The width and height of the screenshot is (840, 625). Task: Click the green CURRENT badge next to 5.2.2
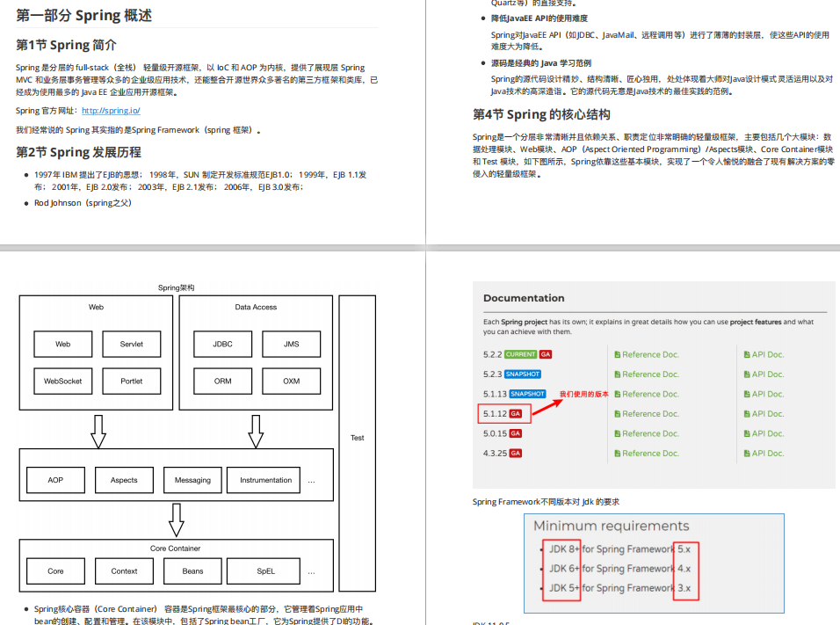tap(520, 354)
